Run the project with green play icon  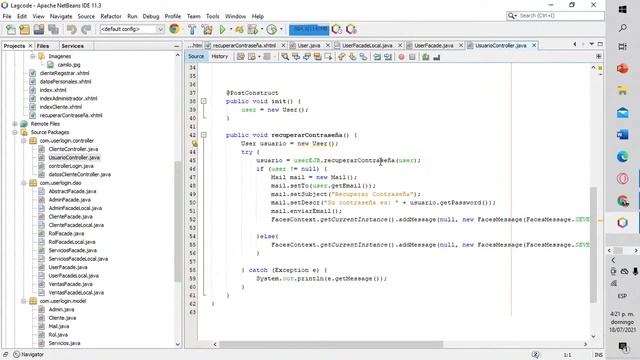[222, 29]
